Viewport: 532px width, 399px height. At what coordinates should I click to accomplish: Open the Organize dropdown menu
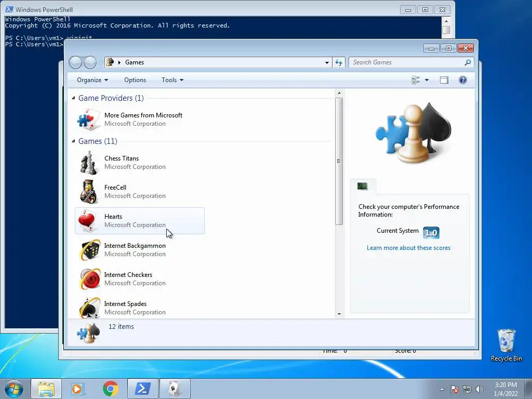[92, 80]
